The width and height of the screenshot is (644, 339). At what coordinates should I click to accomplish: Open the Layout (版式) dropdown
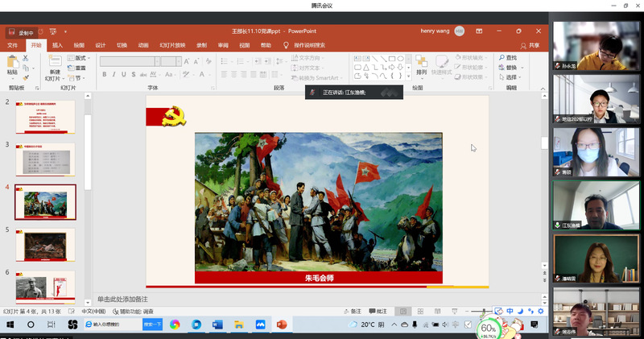coord(79,58)
